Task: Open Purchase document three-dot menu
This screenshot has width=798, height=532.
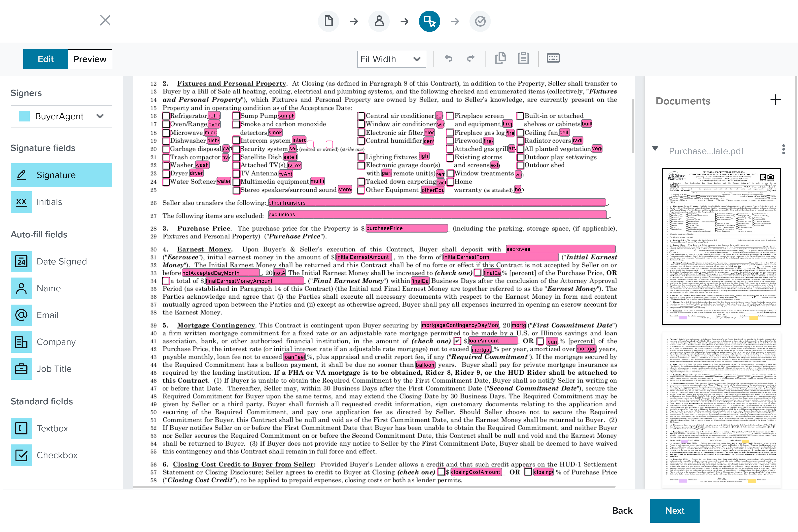Action: point(783,150)
